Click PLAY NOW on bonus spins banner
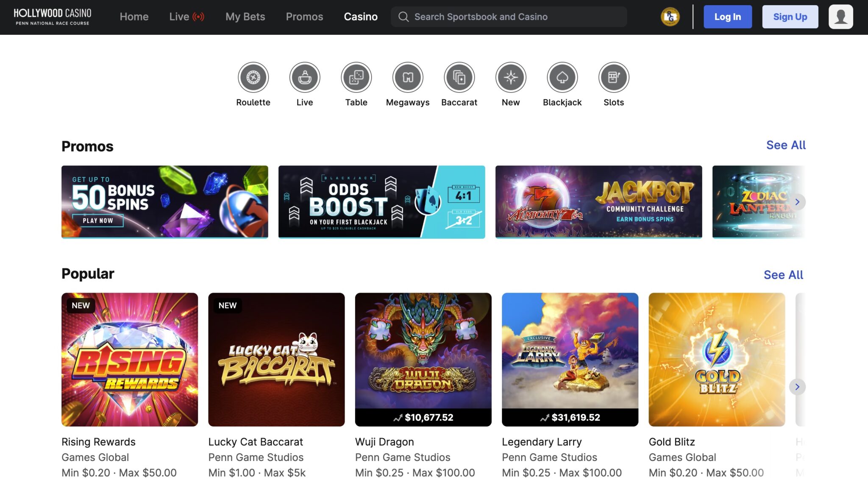Screen dimensions: 868x489 (98, 221)
